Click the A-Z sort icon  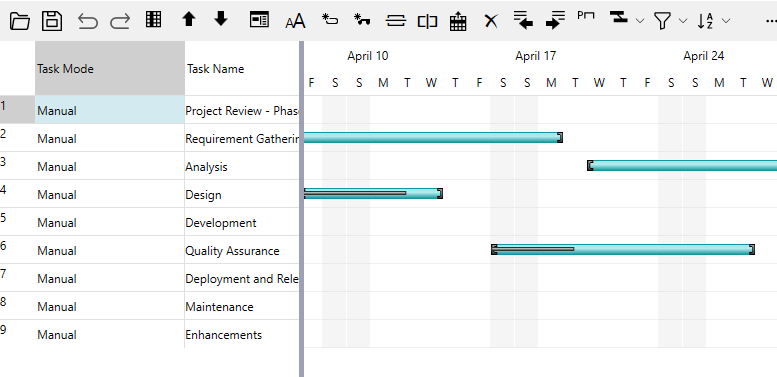[x=705, y=21]
